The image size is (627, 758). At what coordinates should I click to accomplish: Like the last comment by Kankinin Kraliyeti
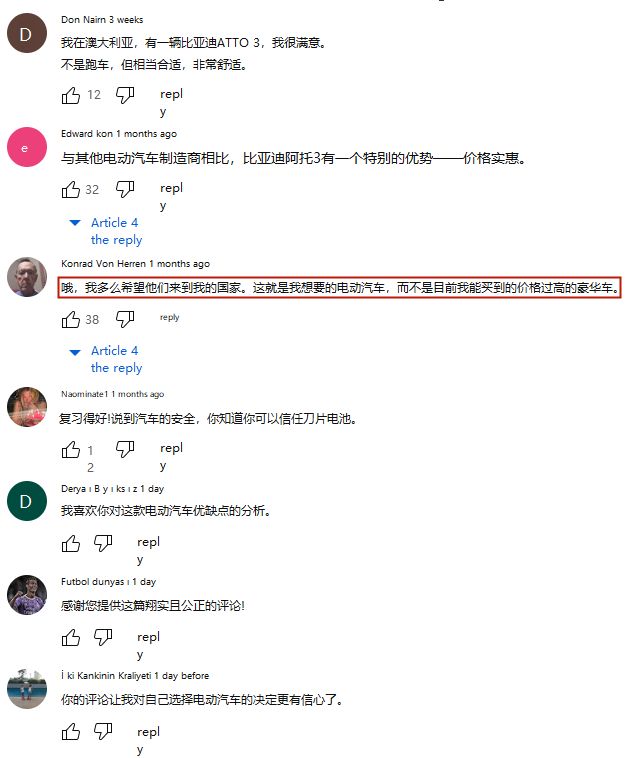click(71, 732)
